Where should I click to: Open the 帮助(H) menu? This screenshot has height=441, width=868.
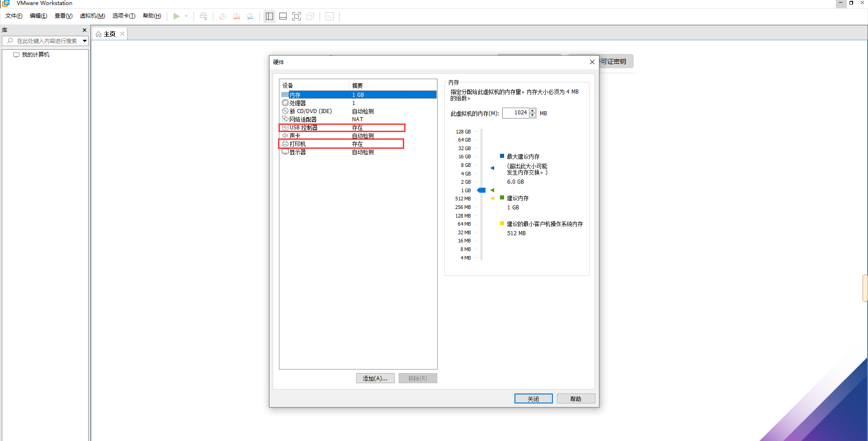click(152, 16)
